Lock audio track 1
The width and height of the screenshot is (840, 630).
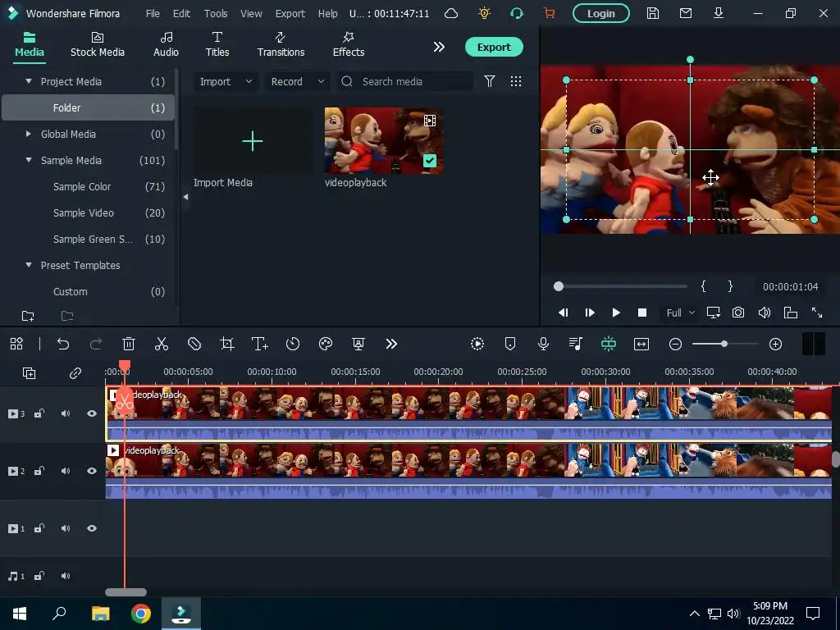(x=39, y=576)
